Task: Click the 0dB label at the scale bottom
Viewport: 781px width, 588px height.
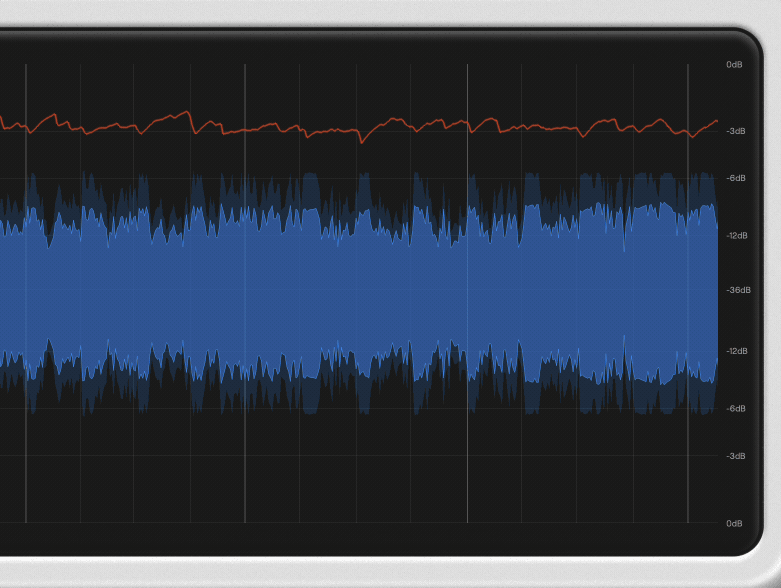Action: [734, 523]
